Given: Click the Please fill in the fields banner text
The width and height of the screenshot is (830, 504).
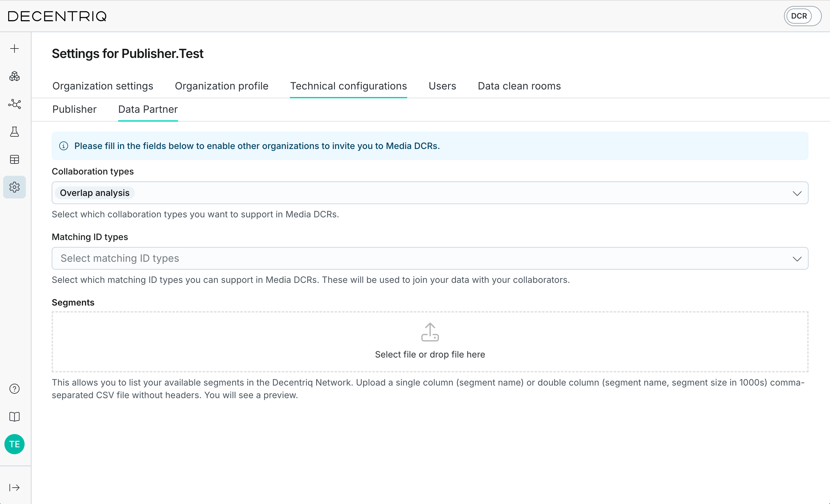Looking at the screenshot, I should pyautogui.click(x=257, y=146).
